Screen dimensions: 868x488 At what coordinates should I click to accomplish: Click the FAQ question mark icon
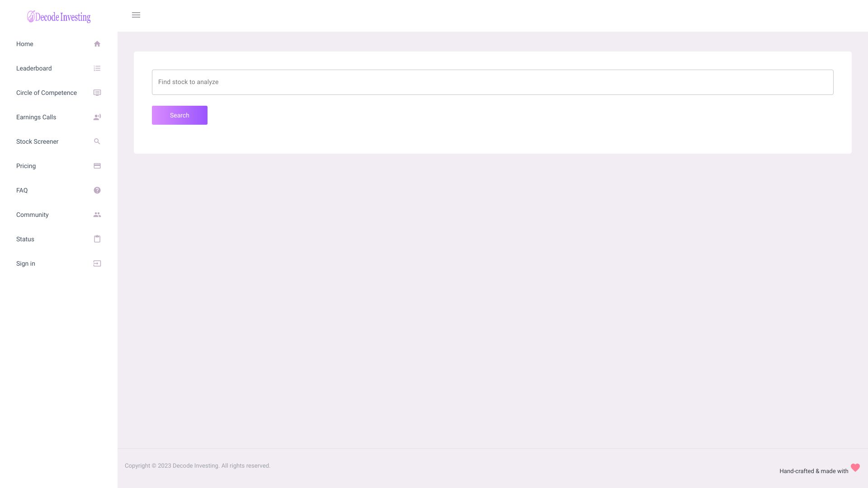[x=97, y=190]
